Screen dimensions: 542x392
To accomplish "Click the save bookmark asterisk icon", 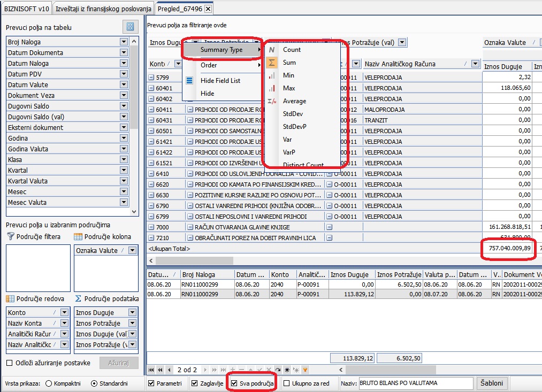I will click(x=287, y=370).
